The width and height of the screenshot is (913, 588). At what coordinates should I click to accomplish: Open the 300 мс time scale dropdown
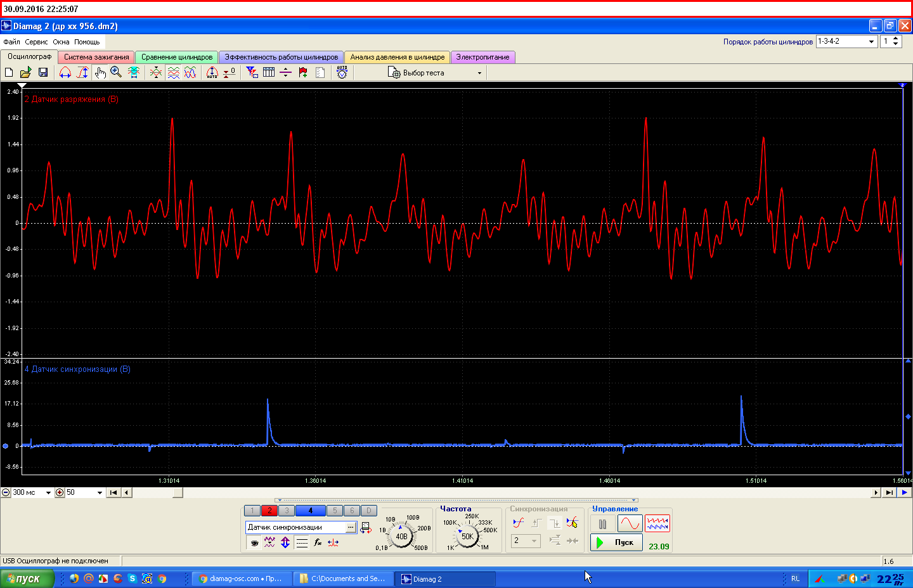tap(48, 492)
